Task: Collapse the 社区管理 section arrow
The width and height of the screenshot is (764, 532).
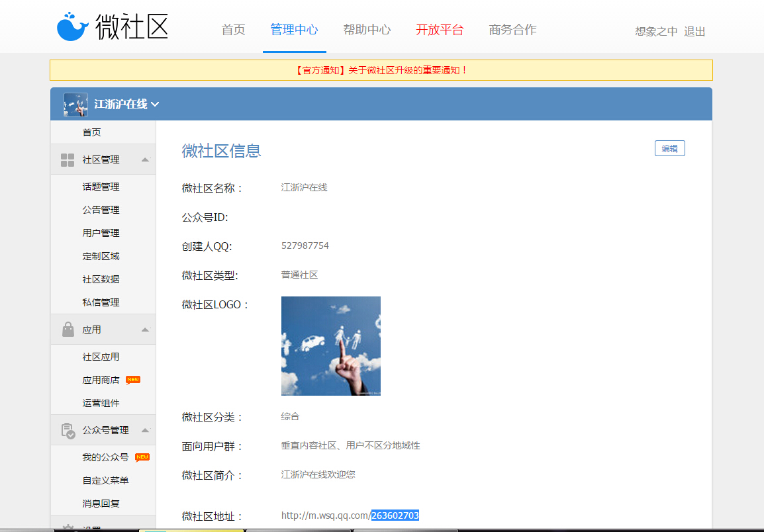Action: click(145, 159)
